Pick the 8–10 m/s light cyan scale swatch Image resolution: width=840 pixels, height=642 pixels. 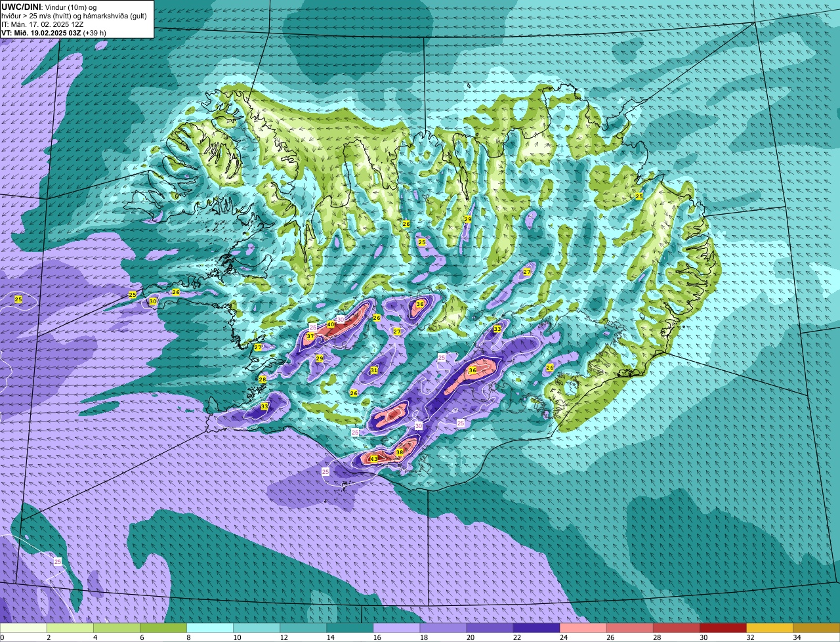point(210,628)
